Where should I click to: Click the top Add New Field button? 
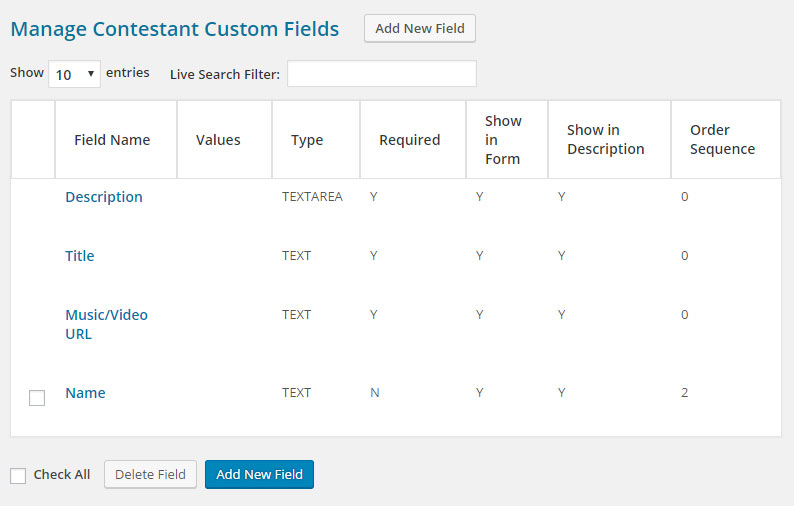[420, 28]
